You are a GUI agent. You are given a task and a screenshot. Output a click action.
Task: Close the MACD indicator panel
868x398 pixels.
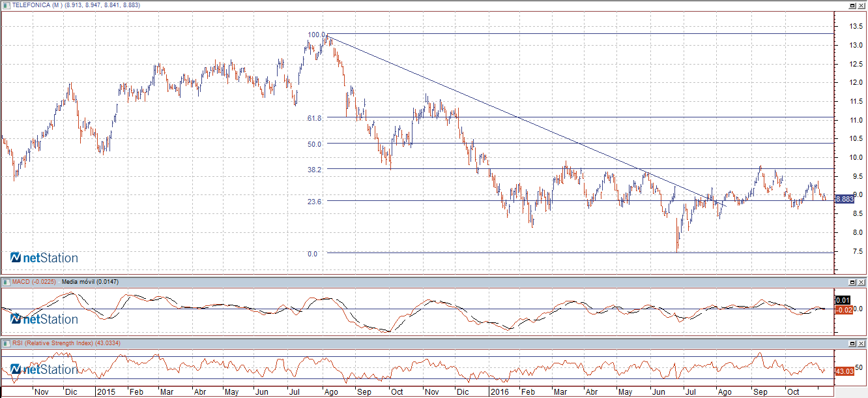pos(861,282)
